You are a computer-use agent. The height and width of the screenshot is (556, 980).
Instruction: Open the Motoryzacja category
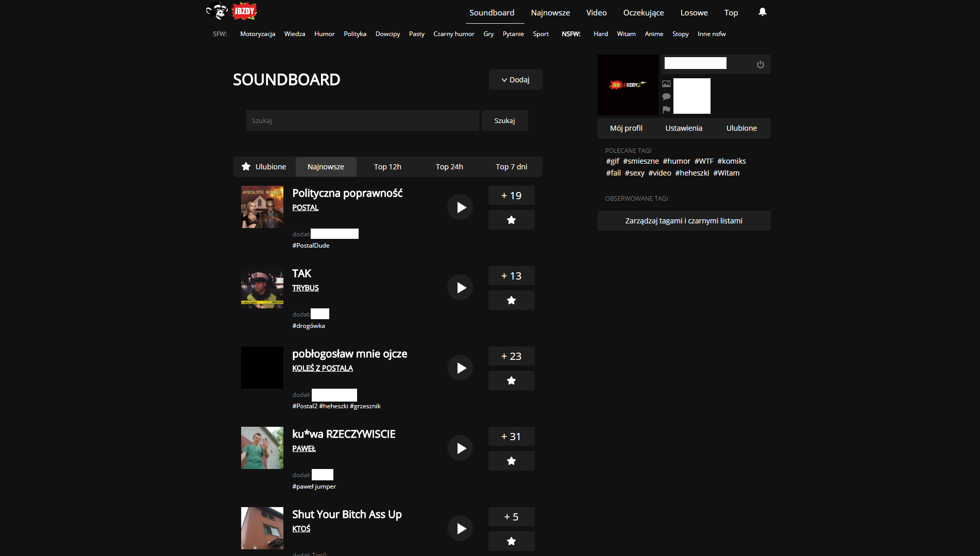coord(258,34)
